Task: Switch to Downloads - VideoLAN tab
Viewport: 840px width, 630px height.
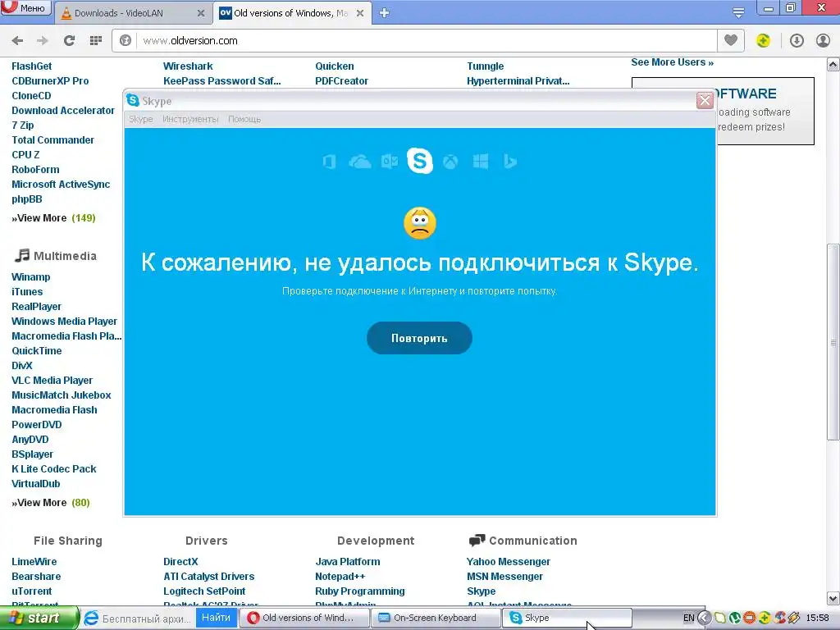Action: click(134, 13)
